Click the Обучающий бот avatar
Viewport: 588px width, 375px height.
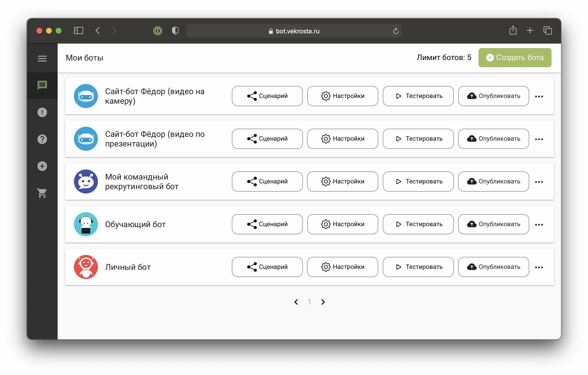(86, 224)
